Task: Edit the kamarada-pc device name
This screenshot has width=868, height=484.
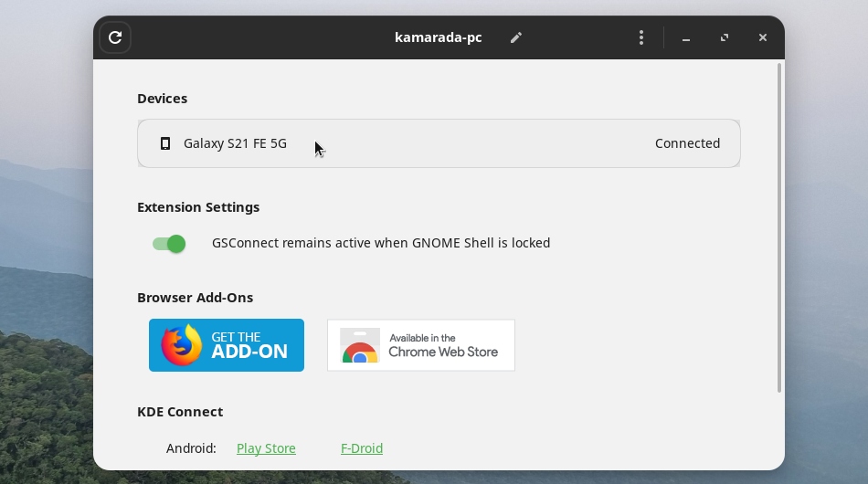Action: (516, 37)
